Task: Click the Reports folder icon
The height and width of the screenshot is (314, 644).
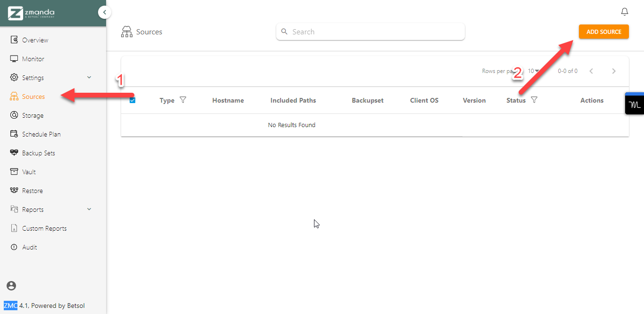Action: click(14, 209)
